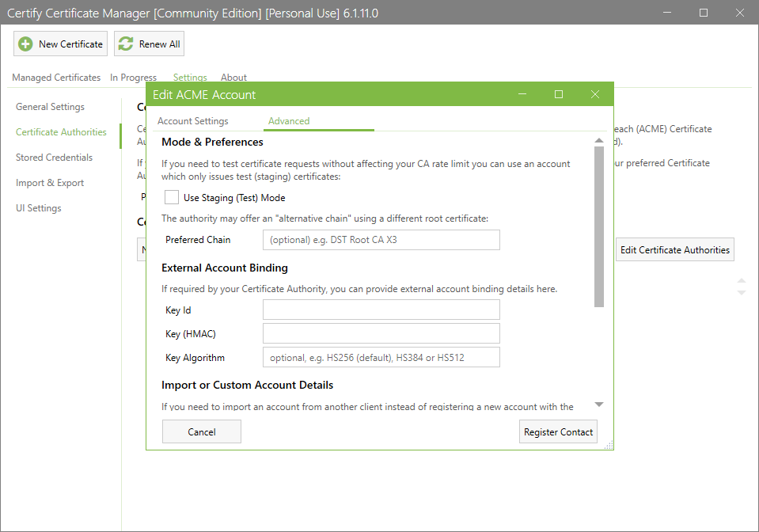
Task: Open Managed Certificates tab
Action: pos(56,78)
